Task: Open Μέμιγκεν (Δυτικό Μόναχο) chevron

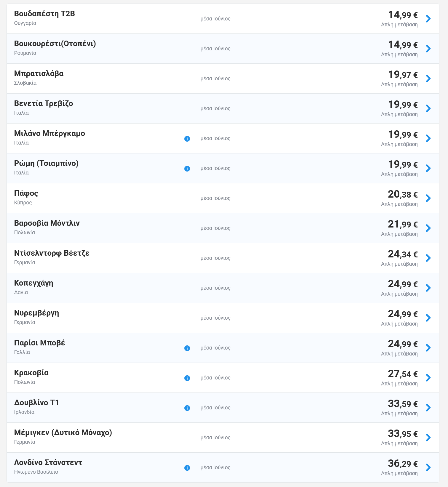Action: coord(428,438)
